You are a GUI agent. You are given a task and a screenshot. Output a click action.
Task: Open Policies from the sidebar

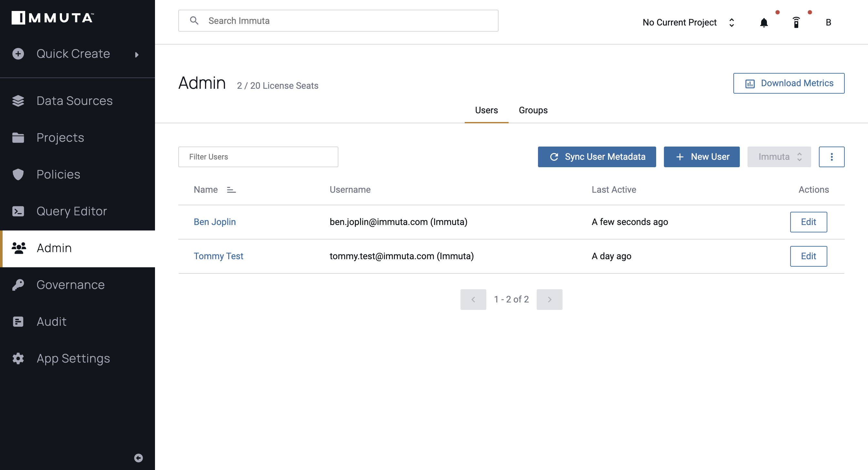pyautogui.click(x=77, y=174)
